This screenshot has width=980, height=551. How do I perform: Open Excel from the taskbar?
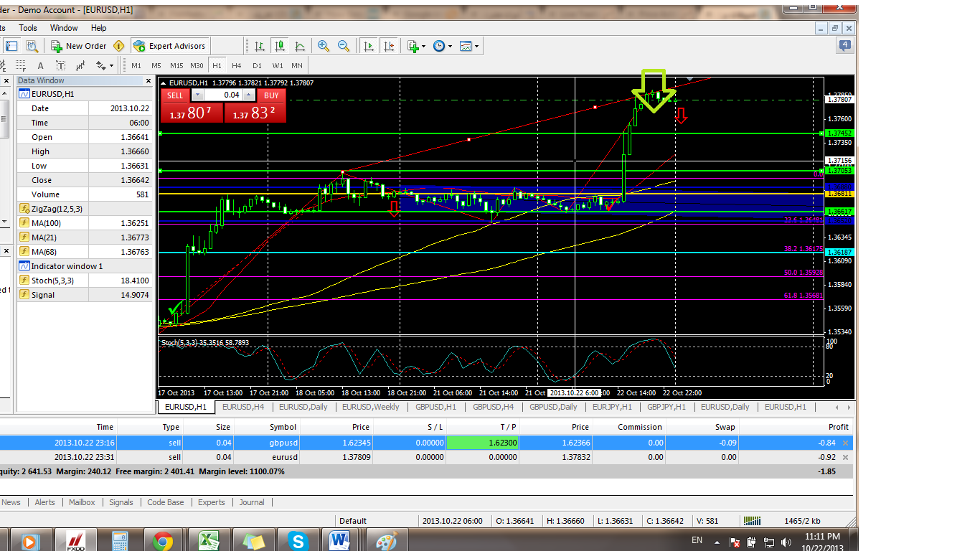coord(208,540)
